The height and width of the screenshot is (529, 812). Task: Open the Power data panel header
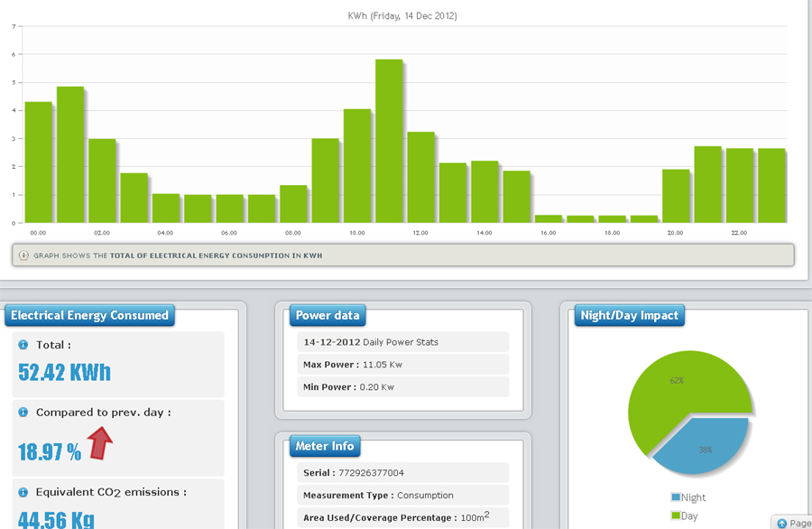pos(328,315)
